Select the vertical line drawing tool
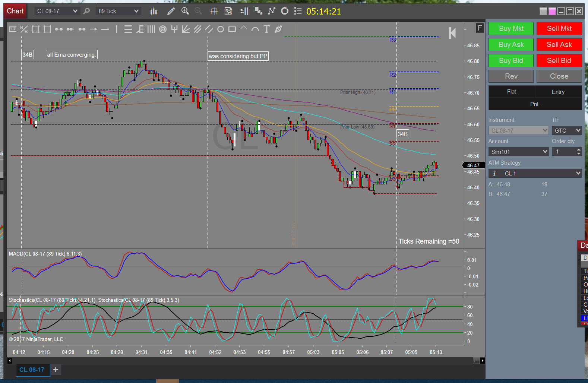The height and width of the screenshot is (383, 588). [x=117, y=29]
